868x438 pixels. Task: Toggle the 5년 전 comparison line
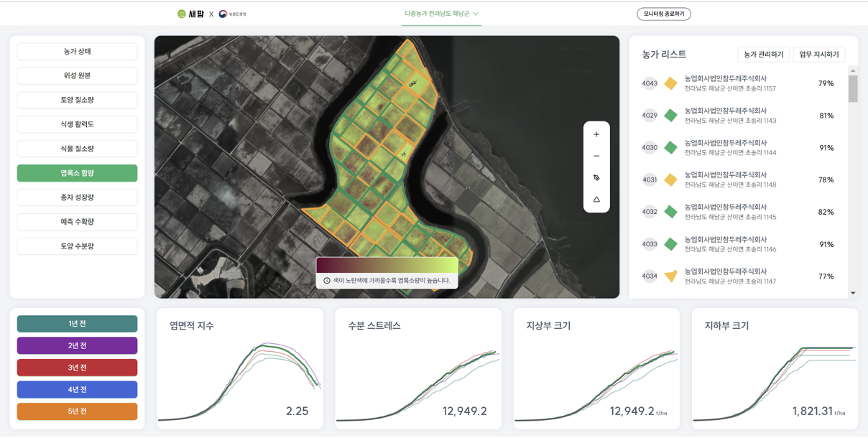coord(77,411)
